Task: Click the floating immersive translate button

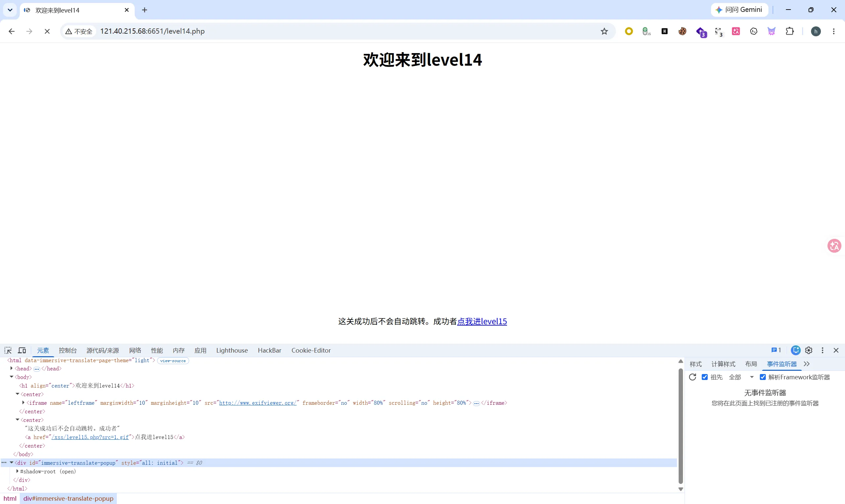Action: tap(834, 245)
